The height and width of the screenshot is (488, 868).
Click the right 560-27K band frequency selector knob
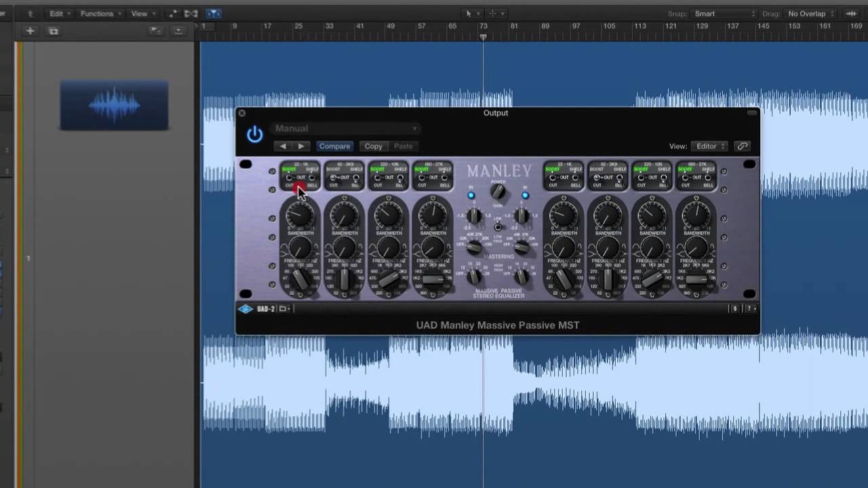pyautogui.click(x=696, y=278)
